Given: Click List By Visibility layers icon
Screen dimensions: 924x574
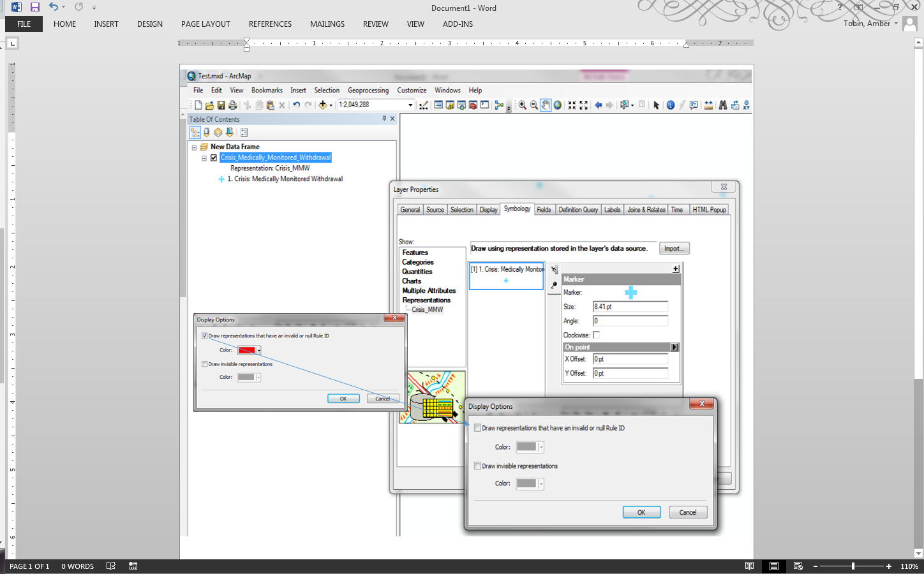Looking at the screenshot, I should tap(218, 133).
